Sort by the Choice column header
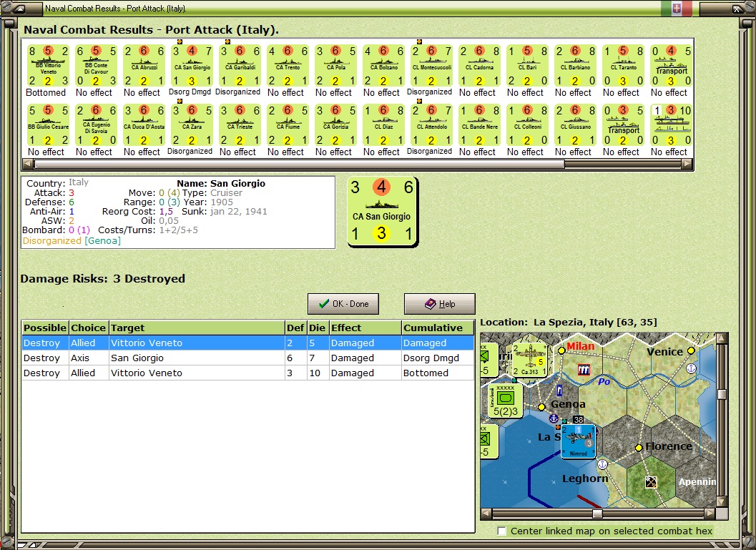The image size is (756, 550). coord(89,328)
